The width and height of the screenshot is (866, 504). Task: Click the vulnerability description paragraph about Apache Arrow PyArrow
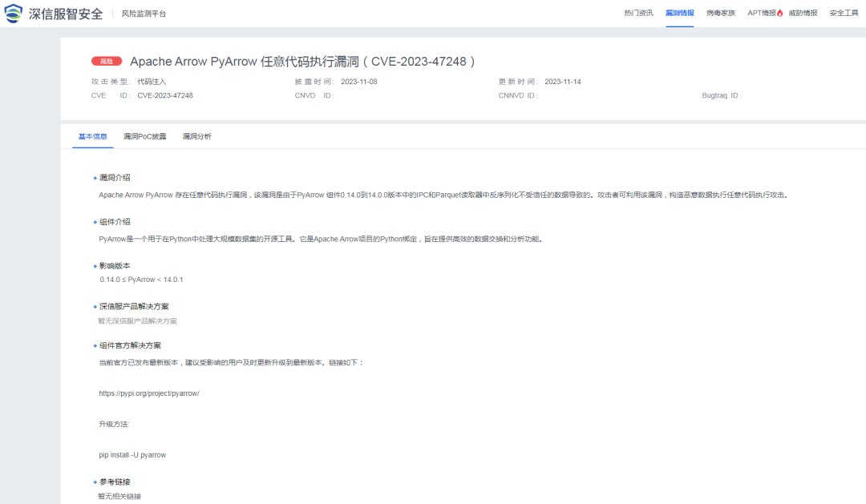[443, 195]
